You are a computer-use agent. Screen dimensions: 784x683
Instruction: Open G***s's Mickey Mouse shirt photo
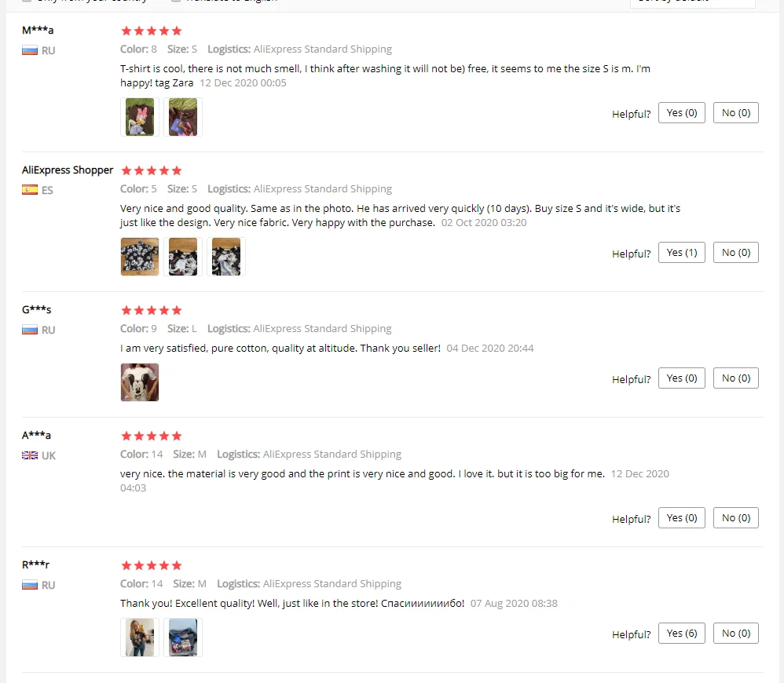click(140, 382)
